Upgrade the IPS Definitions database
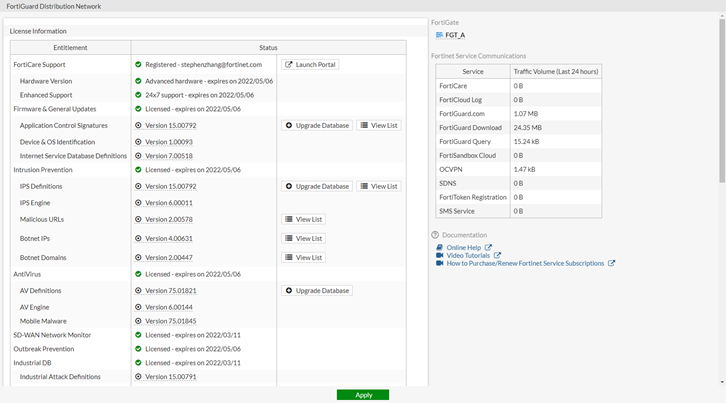Image resolution: width=726 pixels, height=403 pixels. coord(317,186)
